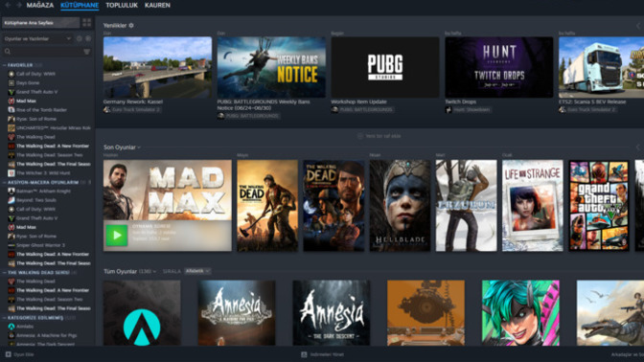Open the Grand Theft Auto V cover in Son Oyunlar
The width and height of the screenshot is (644, 362).
point(599,205)
